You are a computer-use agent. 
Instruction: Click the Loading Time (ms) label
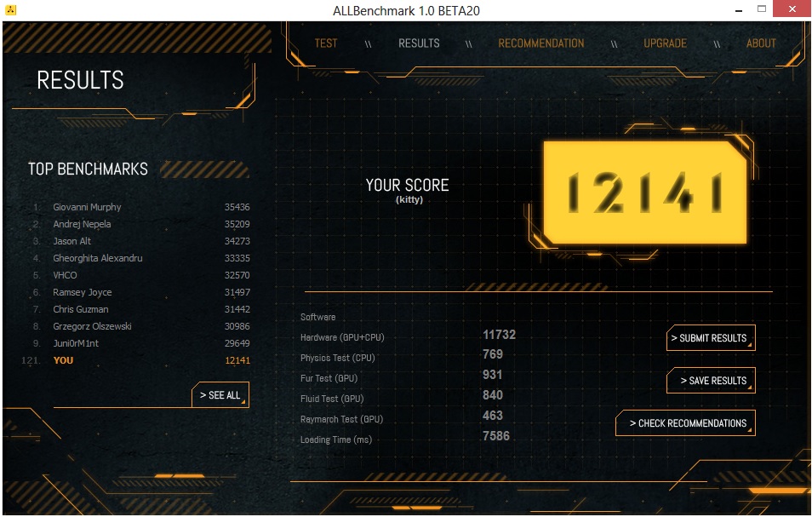click(x=336, y=439)
